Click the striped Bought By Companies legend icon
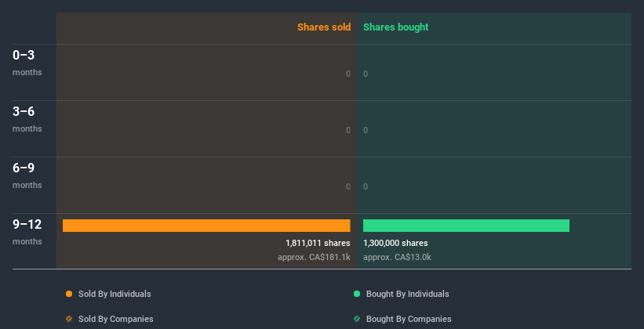 (357, 319)
